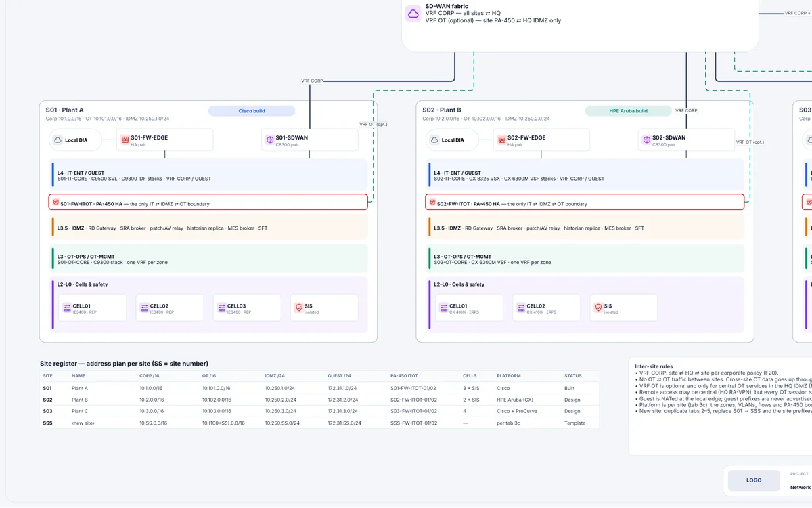Click the "GUEST /24" column header
This screenshot has width=812, height=508.
pos(340,375)
